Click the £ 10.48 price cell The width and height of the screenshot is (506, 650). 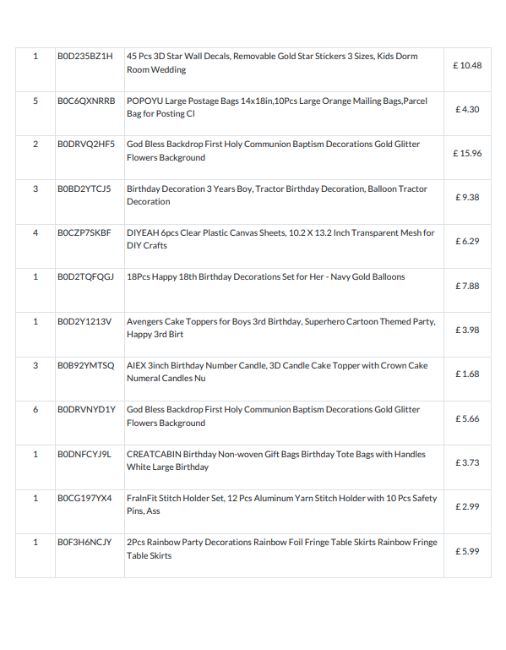467,65
